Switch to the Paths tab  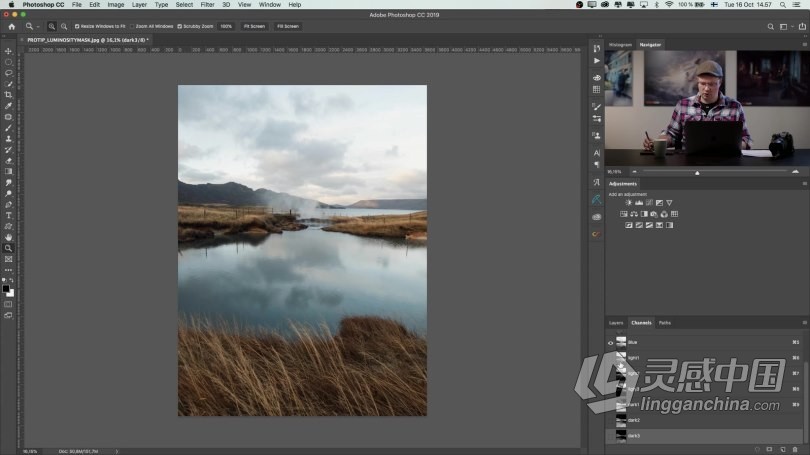click(x=665, y=323)
